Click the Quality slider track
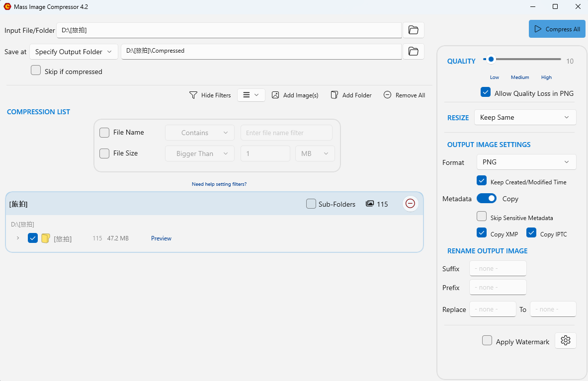 coord(527,59)
